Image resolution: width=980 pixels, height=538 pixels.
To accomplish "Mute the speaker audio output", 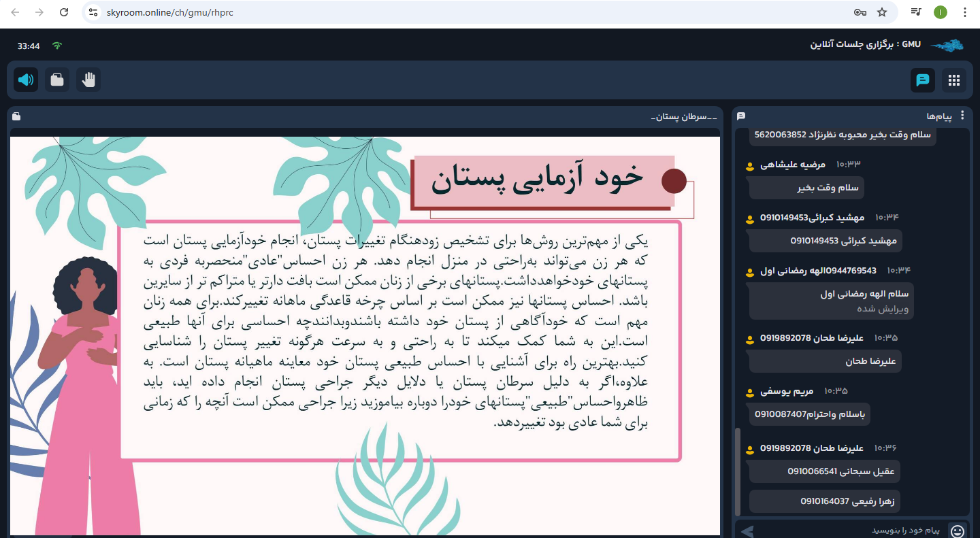I will click(x=26, y=80).
